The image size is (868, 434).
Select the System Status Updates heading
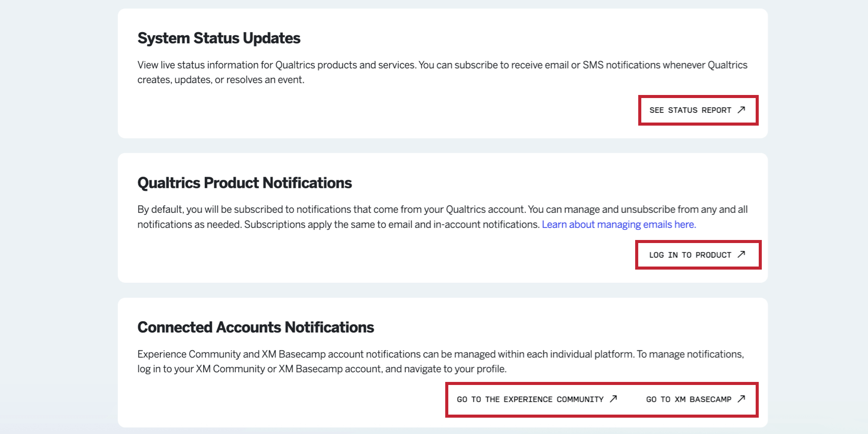[219, 37]
